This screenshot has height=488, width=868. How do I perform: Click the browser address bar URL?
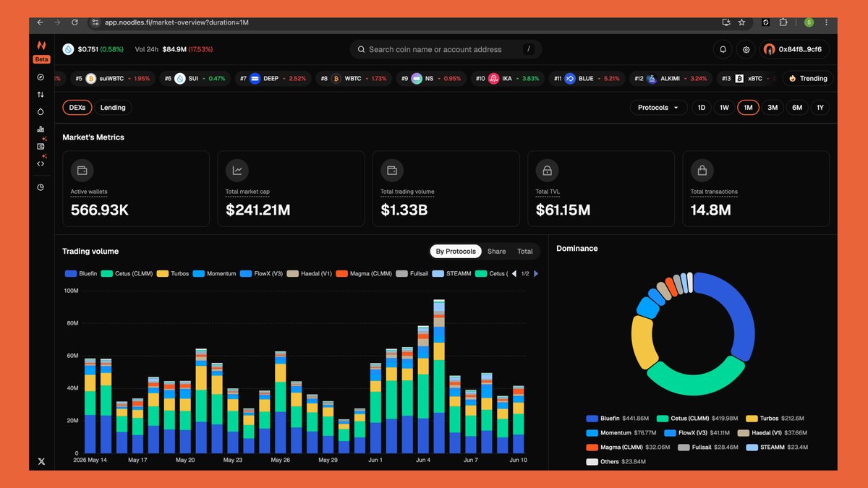(x=176, y=22)
